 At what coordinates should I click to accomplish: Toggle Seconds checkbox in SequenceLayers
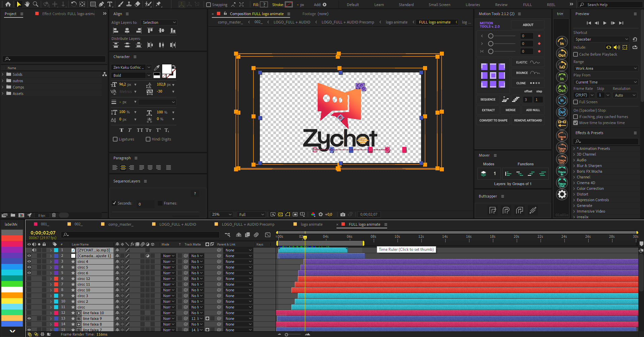tap(114, 203)
